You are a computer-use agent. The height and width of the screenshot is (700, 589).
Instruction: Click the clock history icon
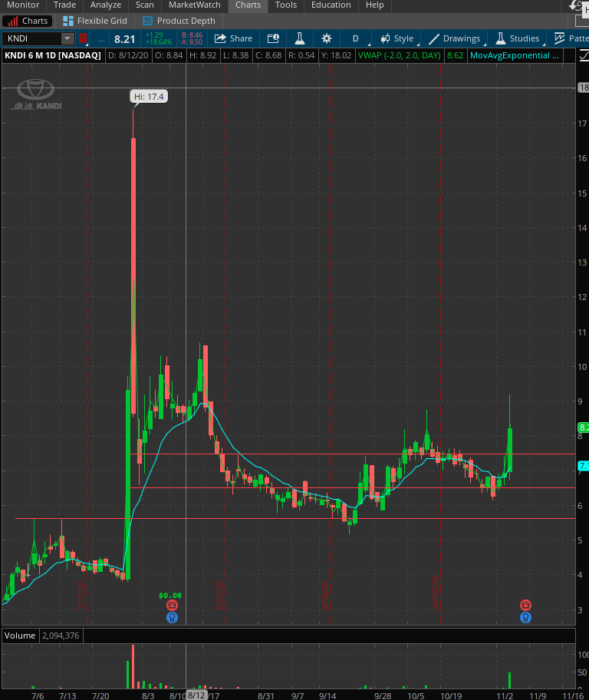(x=576, y=5)
